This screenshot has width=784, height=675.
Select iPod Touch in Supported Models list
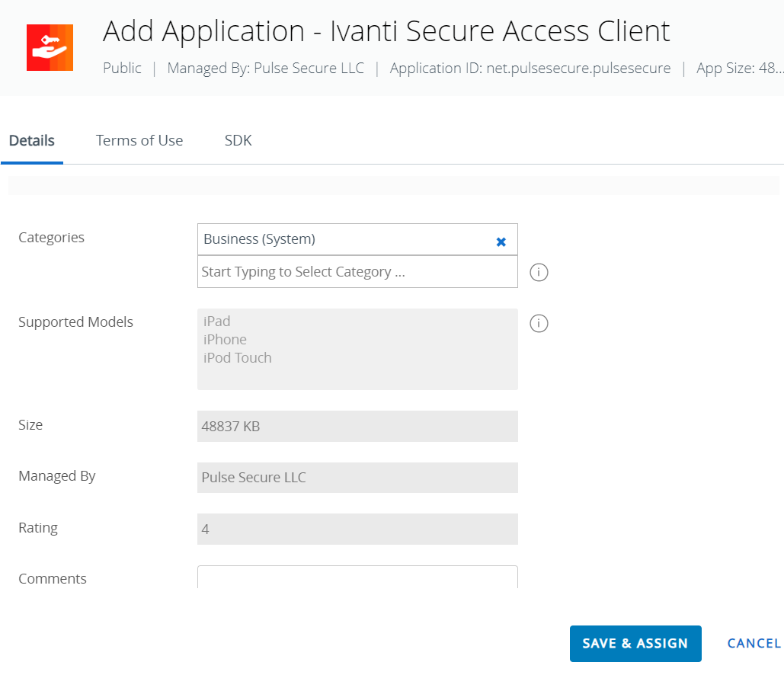click(237, 358)
